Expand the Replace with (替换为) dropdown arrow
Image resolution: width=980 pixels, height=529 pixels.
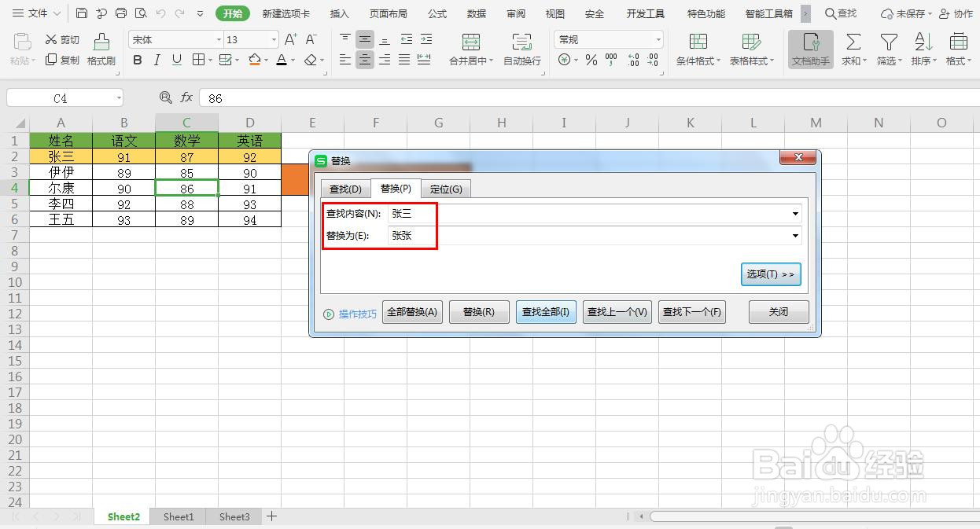796,236
